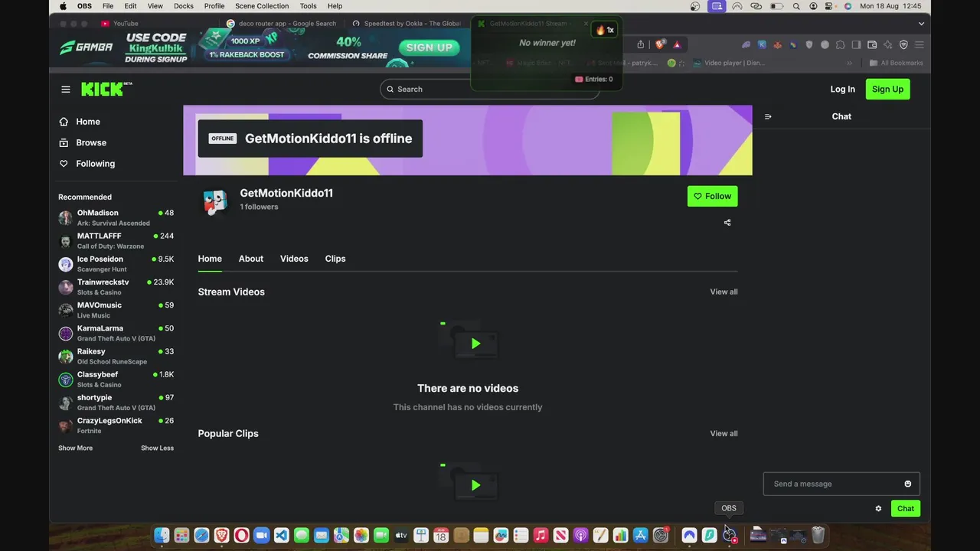Open chat settings gear

tap(878, 508)
